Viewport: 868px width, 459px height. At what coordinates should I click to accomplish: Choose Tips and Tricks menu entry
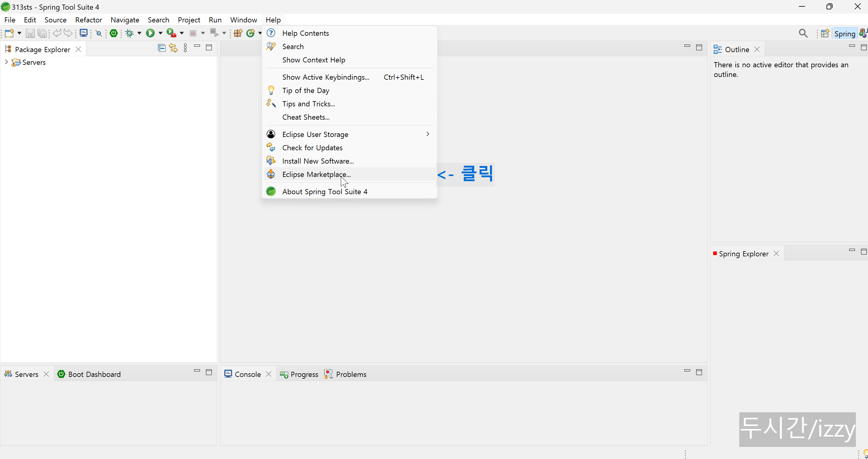(x=349, y=104)
